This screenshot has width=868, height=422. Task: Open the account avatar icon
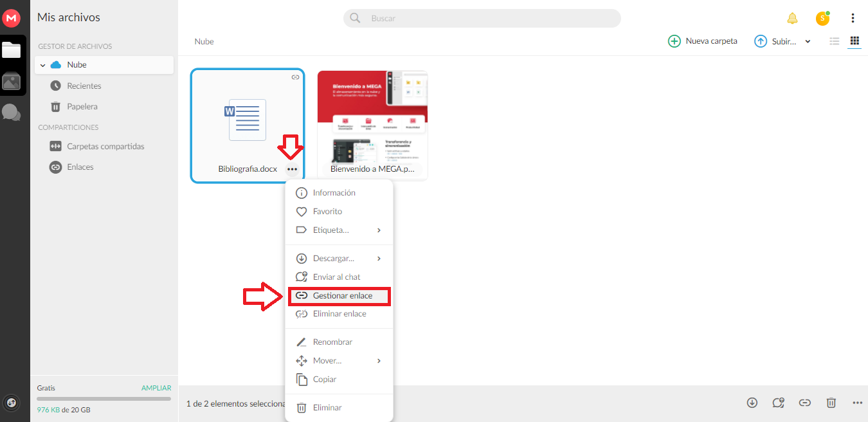[822, 19]
